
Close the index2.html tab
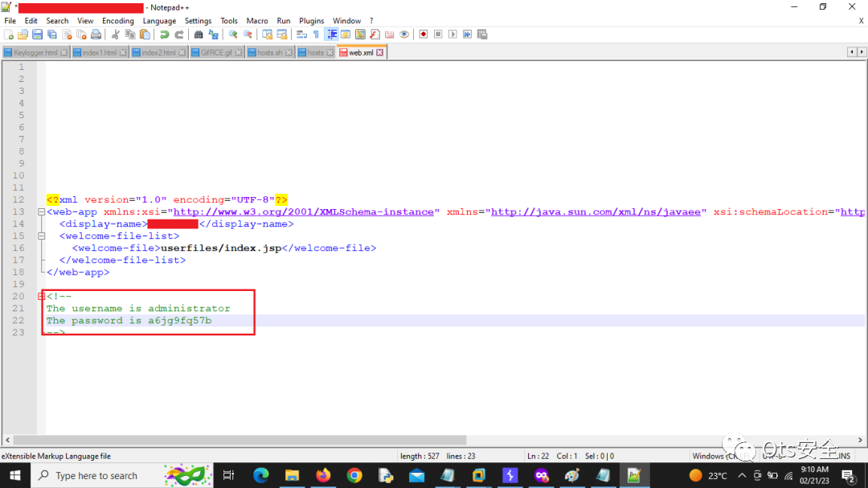[x=182, y=52]
